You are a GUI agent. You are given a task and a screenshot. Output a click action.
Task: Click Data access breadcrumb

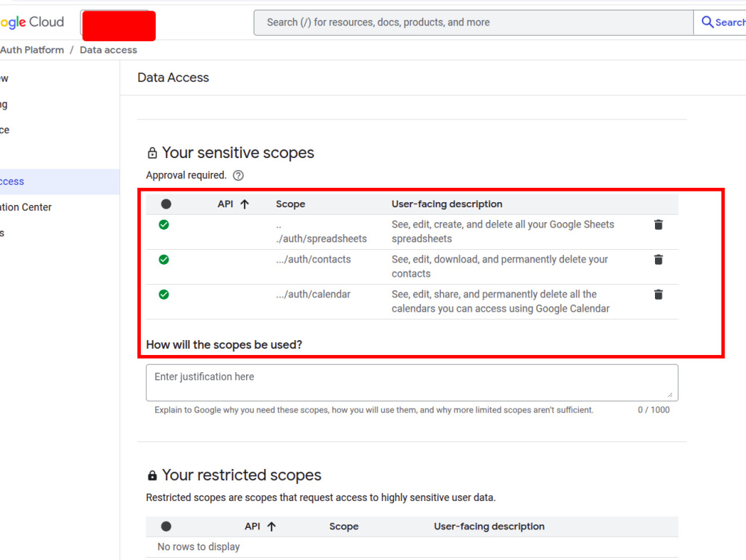pyautogui.click(x=108, y=50)
